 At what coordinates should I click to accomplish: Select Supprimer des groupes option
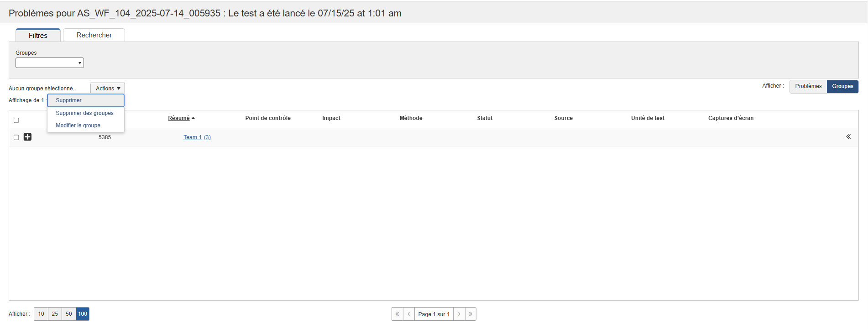click(x=84, y=113)
